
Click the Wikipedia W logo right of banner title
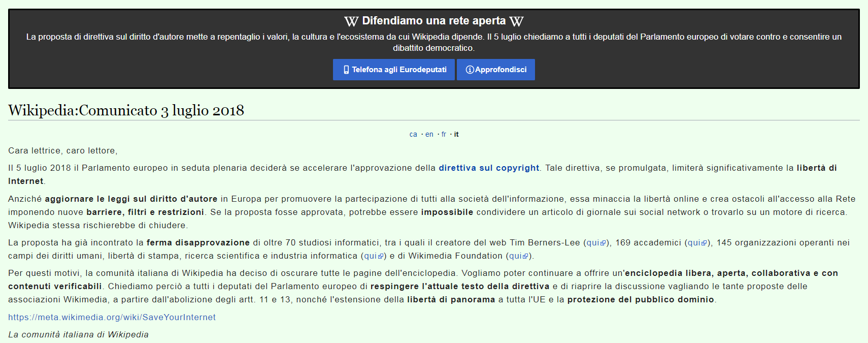point(516,21)
